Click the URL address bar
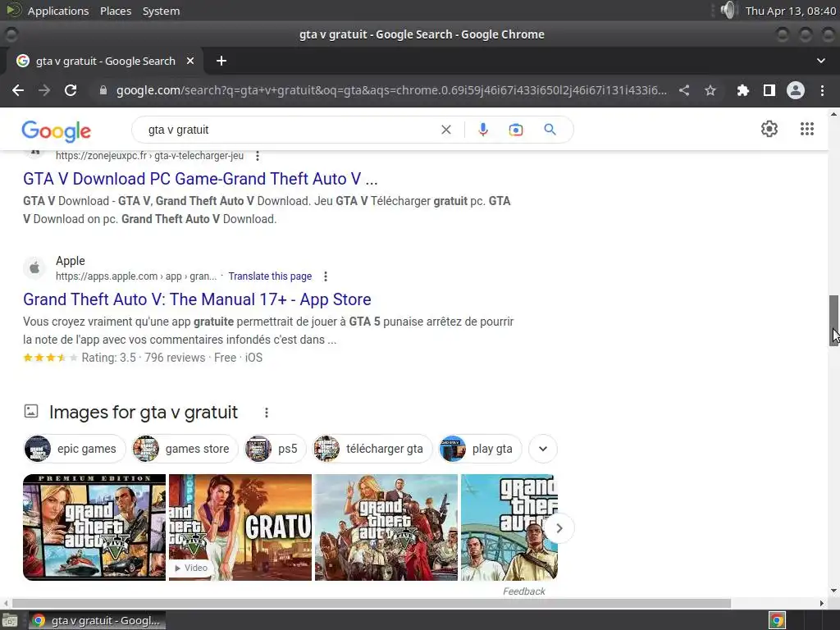 tap(391, 90)
